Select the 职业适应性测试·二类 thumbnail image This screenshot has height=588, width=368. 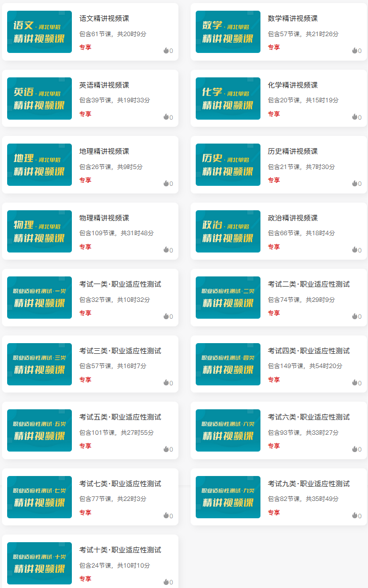228,298
